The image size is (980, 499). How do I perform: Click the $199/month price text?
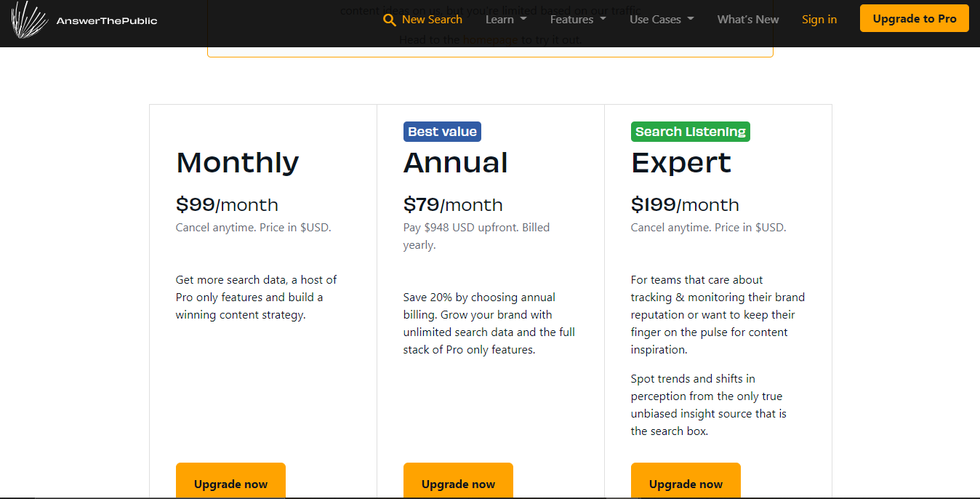coord(685,204)
